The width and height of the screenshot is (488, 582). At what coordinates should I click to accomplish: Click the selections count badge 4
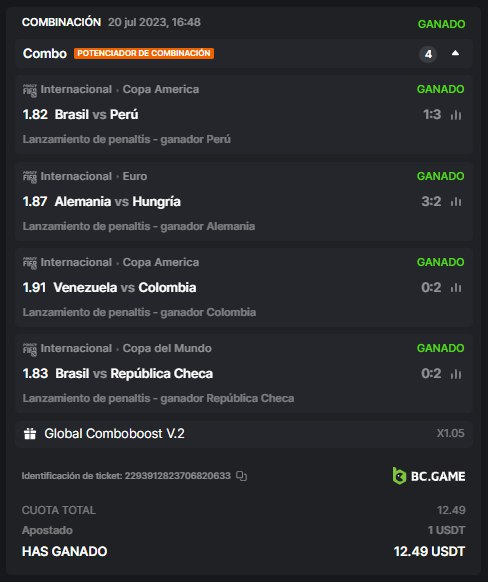click(428, 54)
